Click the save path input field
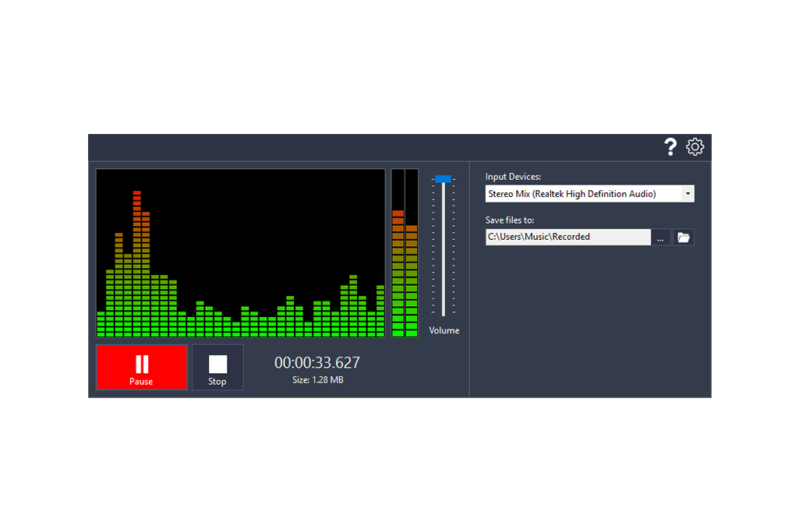Image resolution: width=799 pixels, height=532 pixels. pos(567,237)
